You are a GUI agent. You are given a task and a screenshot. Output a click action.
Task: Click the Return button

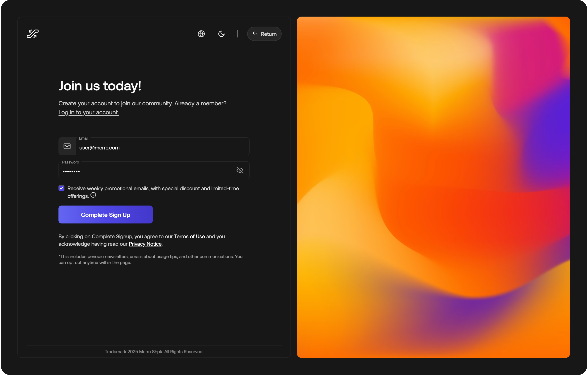pyautogui.click(x=264, y=34)
